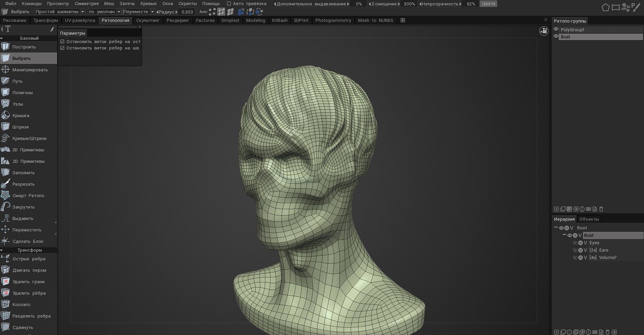
Task: Enable the Авто привязка checkbox
Action: pos(229,4)
